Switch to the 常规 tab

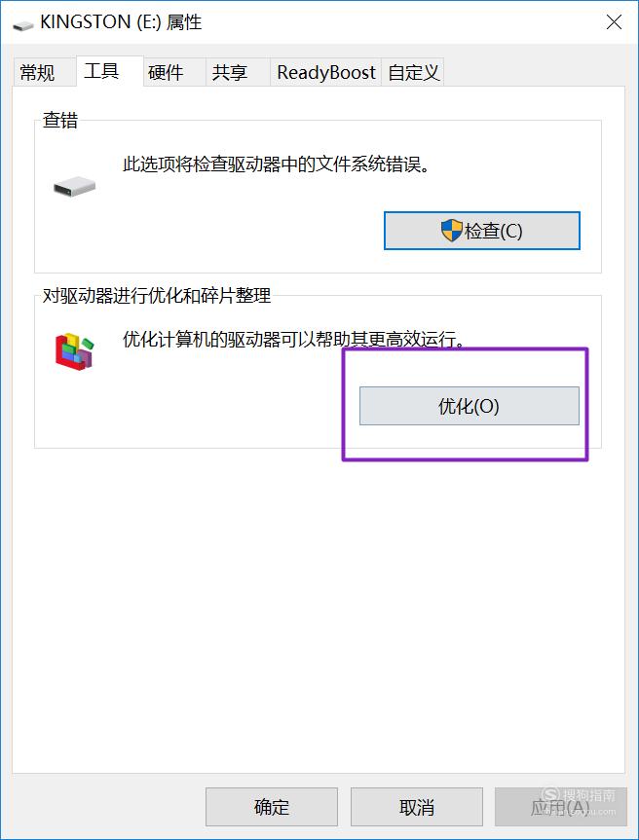point(37,72)
